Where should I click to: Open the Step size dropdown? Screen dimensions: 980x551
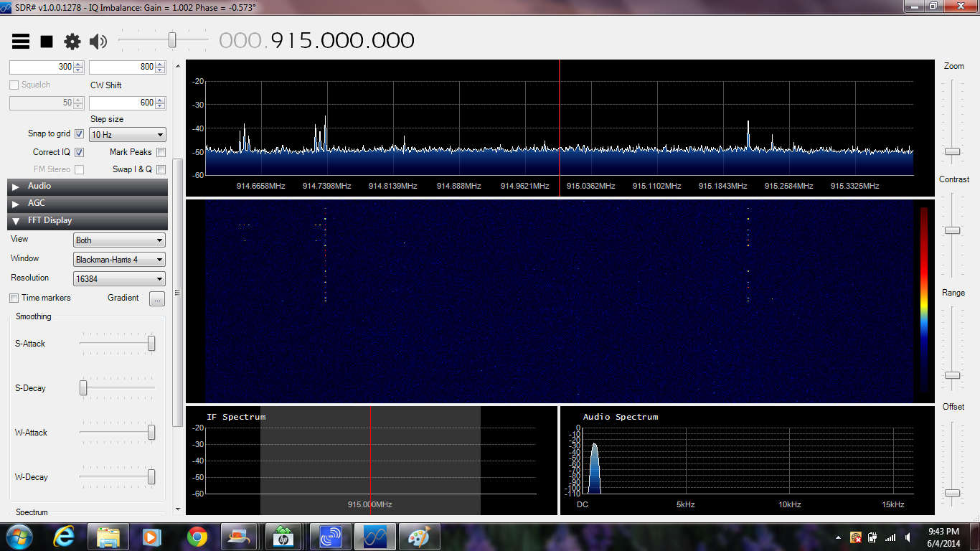[128, 135]
